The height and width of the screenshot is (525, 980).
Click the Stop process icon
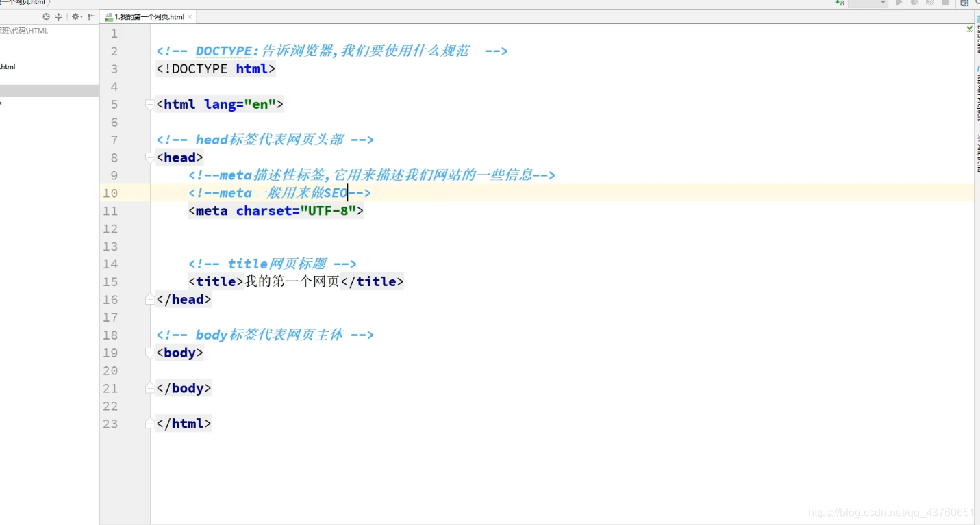946,2
